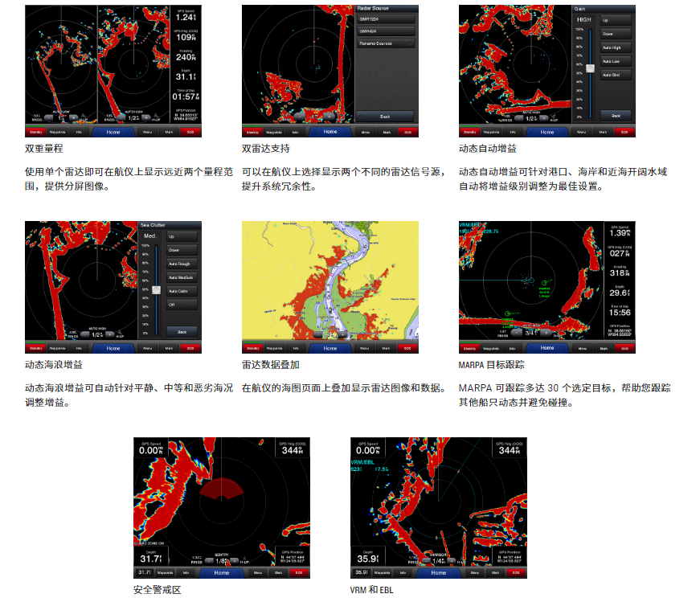Open Waypoints on the guard zone screen
The image size is (700, 598).
coord(166,573)
